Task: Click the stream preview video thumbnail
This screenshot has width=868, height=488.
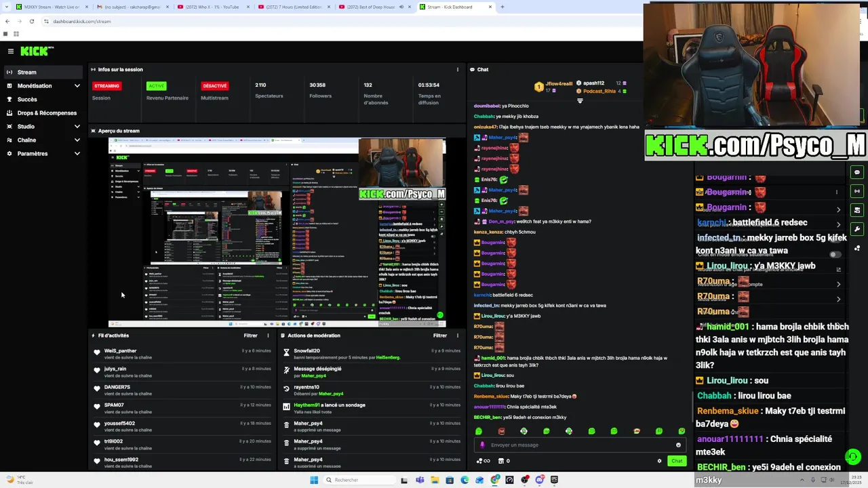Action: (277, 232)
